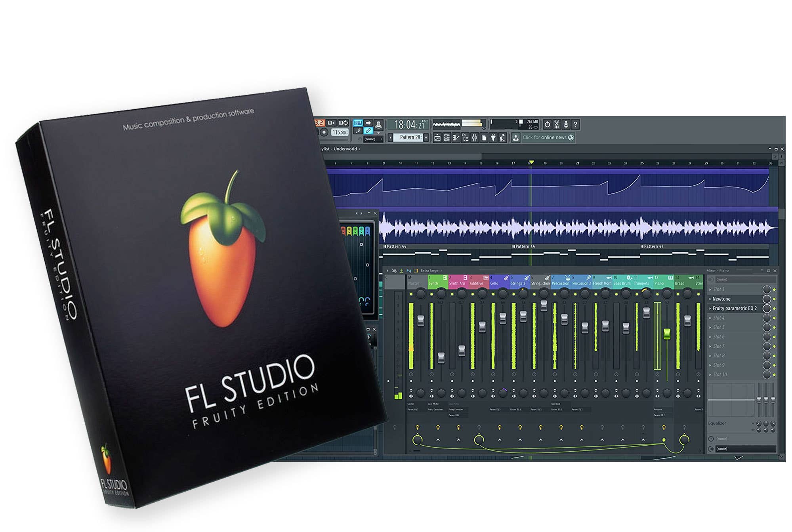Open the playlist view icon

[x=437, y=137]
